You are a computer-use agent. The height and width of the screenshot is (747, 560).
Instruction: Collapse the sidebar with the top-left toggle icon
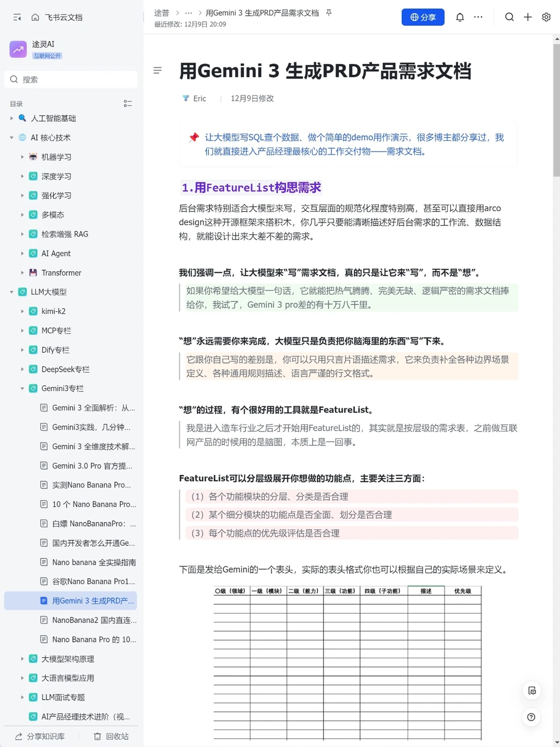pos(17,17)
